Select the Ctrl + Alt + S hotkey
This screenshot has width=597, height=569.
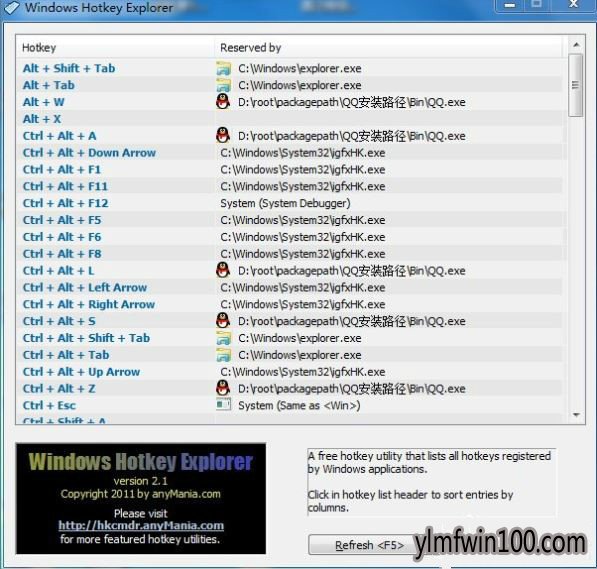[x=59, y=321]
